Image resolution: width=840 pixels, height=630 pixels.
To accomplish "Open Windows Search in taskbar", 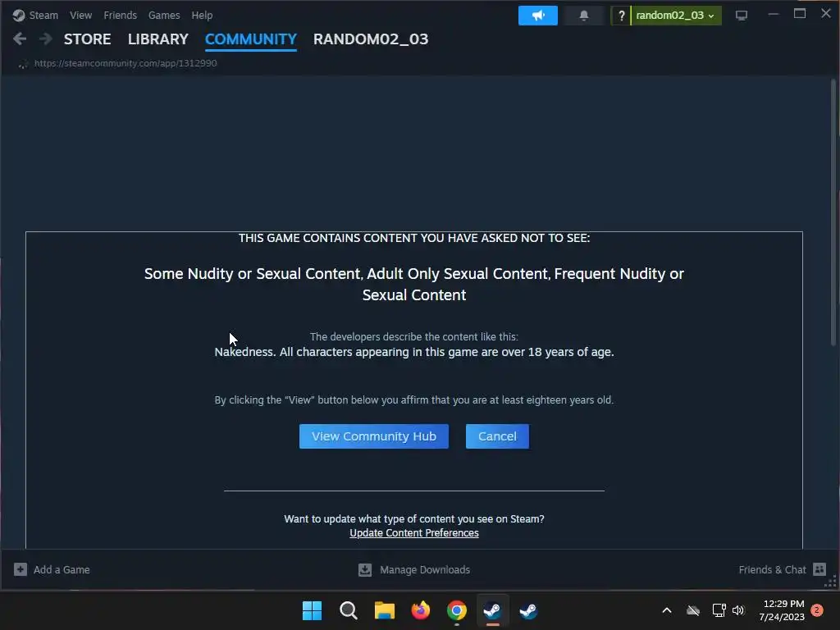I will pyautogui.click(x=348, y=610).
